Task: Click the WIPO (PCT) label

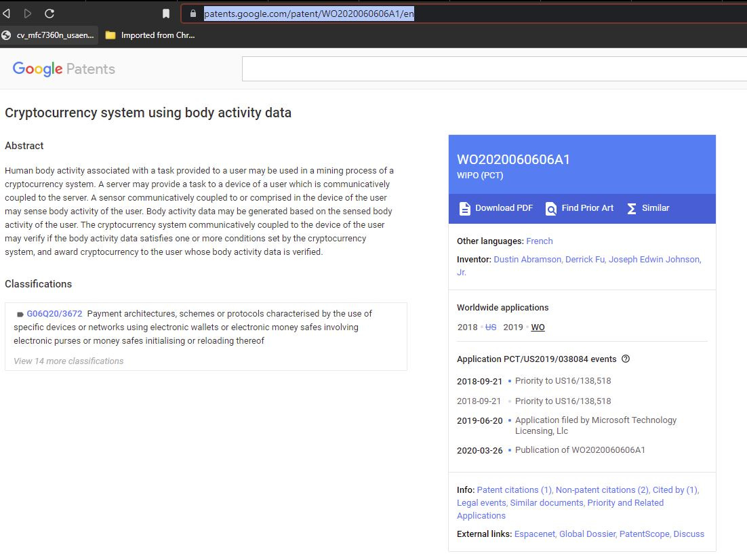Action: [x=480, y=176]
